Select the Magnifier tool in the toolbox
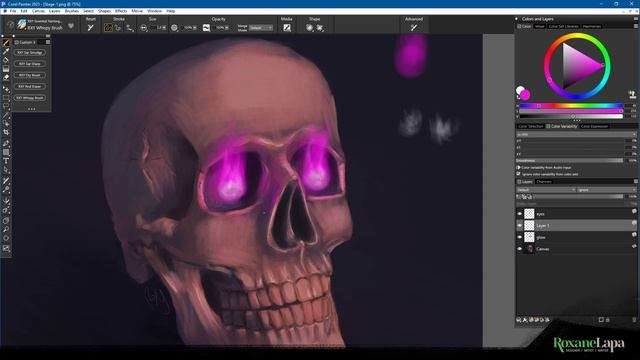 (6, 229)
